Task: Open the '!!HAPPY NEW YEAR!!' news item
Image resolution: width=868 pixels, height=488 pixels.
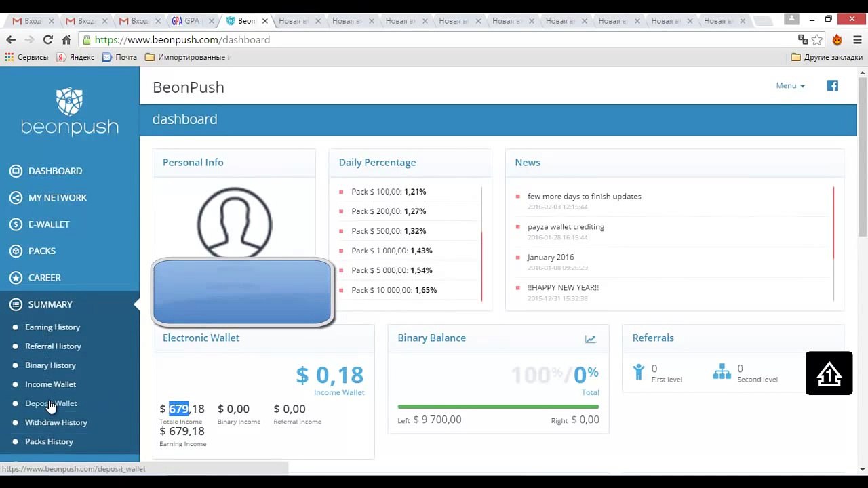Action: click(563, 288)
